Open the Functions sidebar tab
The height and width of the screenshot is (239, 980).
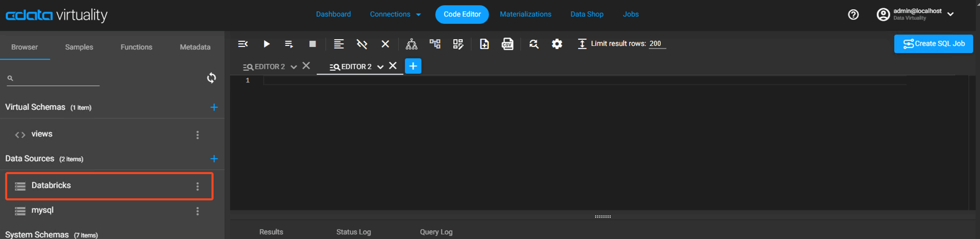(x=136, y=47)
